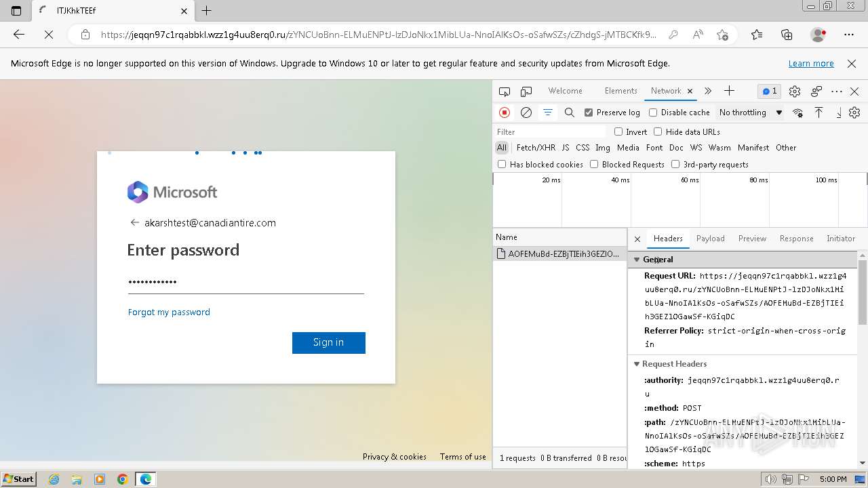Enable the Disable cache checkbox
Viewport: 868px width, 488px height.
[x=653, y=113]
